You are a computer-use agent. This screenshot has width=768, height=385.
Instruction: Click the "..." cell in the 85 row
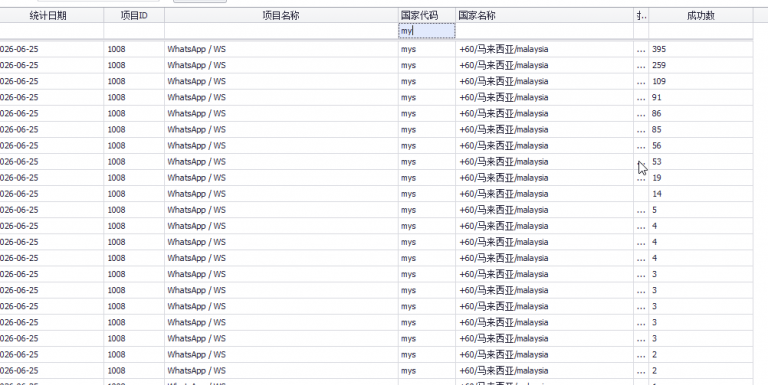point(641,130)
